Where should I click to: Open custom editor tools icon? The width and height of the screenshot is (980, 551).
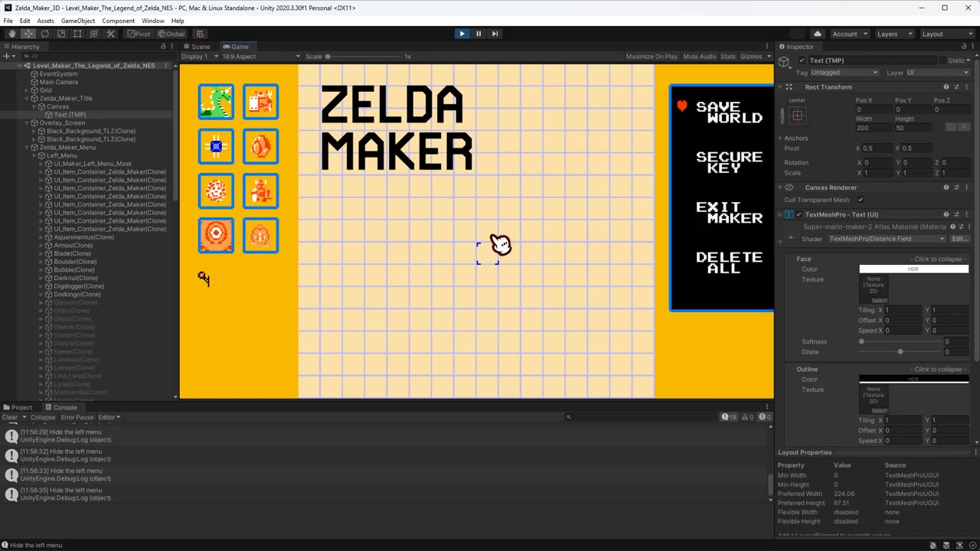point(110,34)
